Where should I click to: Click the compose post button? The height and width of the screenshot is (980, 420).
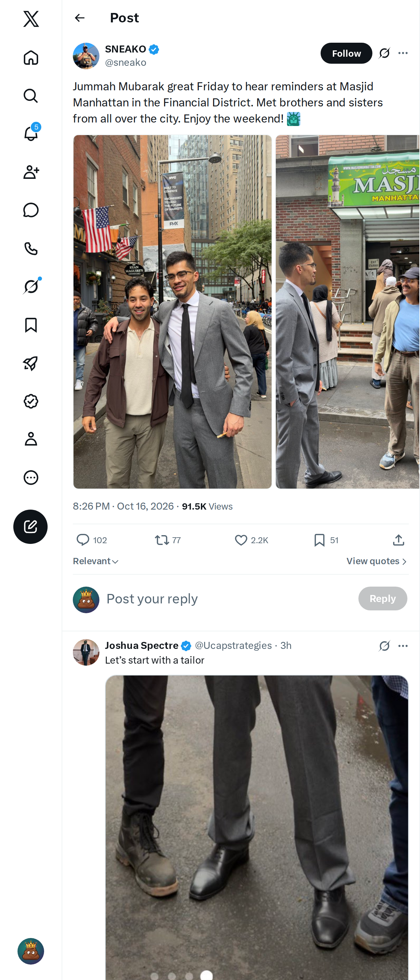point(30,526)
